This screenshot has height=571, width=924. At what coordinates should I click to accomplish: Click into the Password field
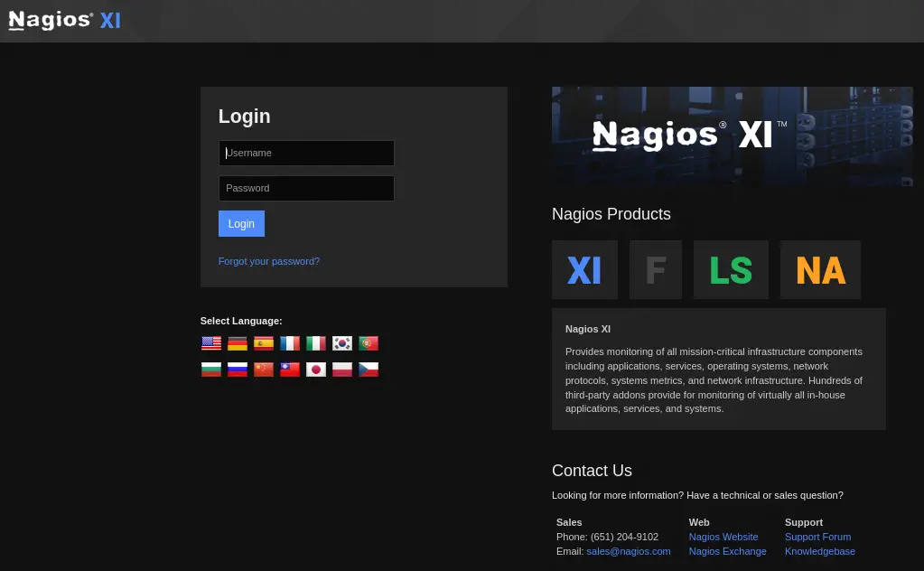click(306, 188)
